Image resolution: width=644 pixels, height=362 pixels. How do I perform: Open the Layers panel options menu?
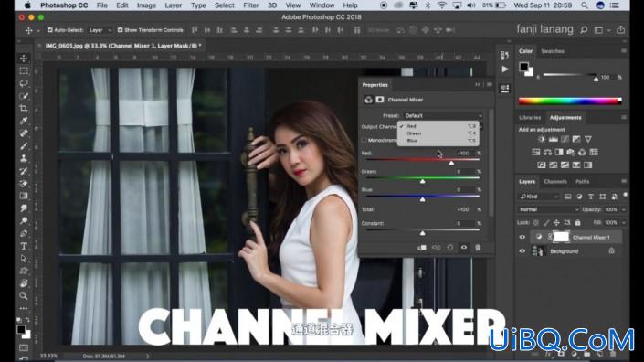pyautogui.click(x=624, y=181)
